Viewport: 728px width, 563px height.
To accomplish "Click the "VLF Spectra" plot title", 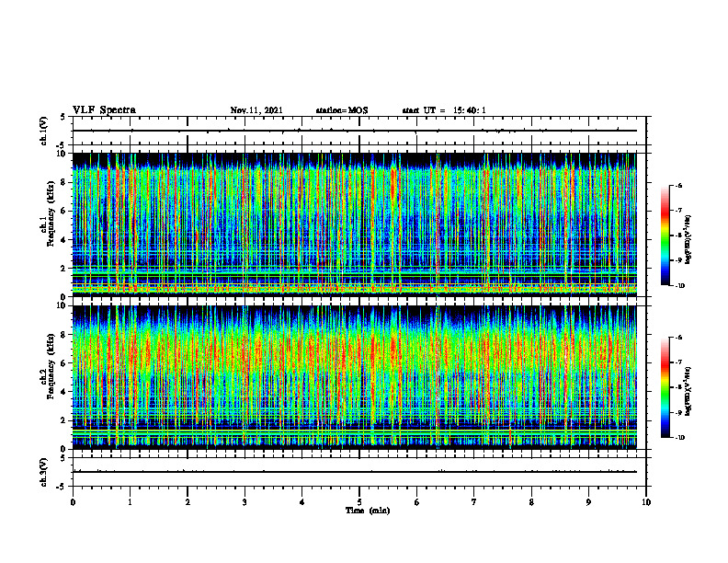I will (x=104, y=110).
